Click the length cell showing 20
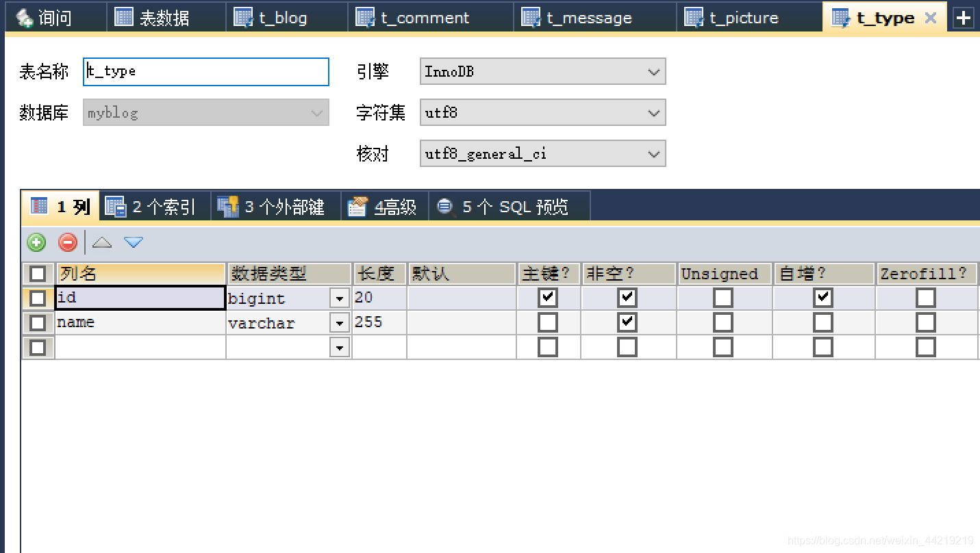 tap(379, 298)
